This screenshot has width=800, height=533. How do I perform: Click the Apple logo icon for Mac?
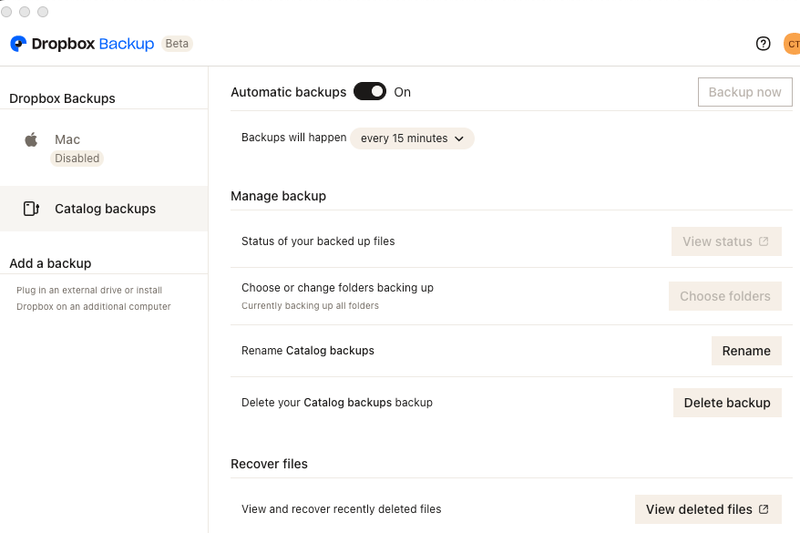pos(31,140)
